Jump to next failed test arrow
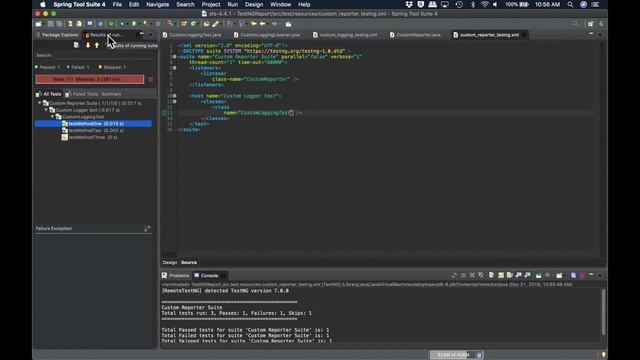This screenshot has width=640, height=360. [x=88, y=45]
